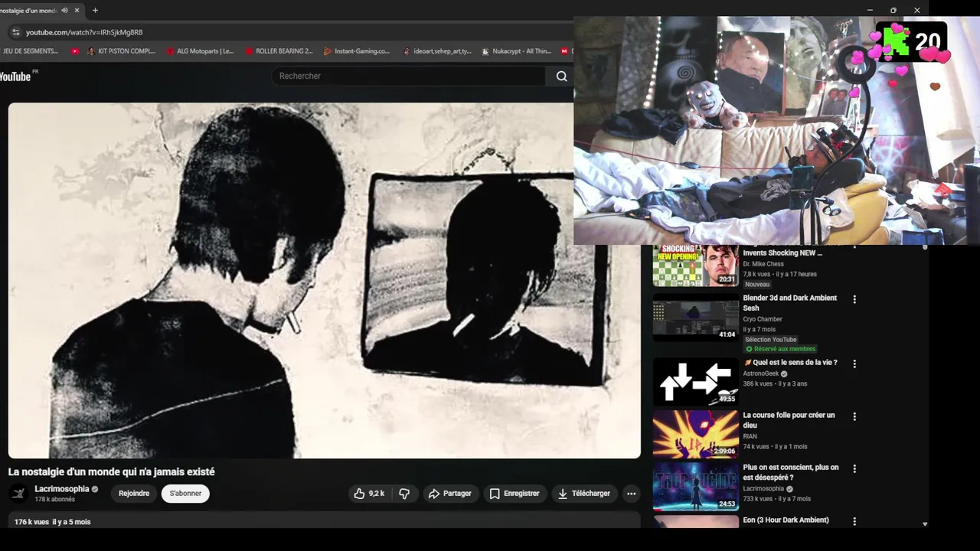
Task: Open Lacrimosophia channel avatar under video
Action: point(19,494)
